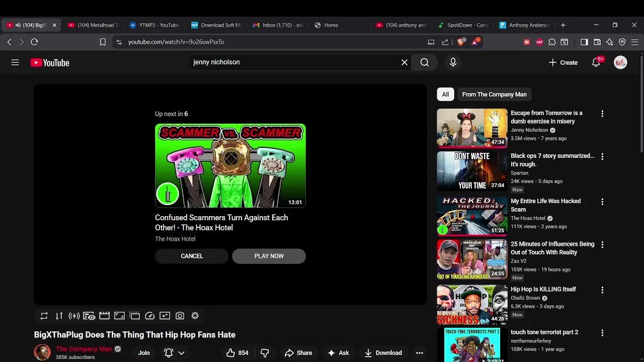
Task: Open options for 25 Minutes of Influencers video
Action: click(x=602, y=245)
